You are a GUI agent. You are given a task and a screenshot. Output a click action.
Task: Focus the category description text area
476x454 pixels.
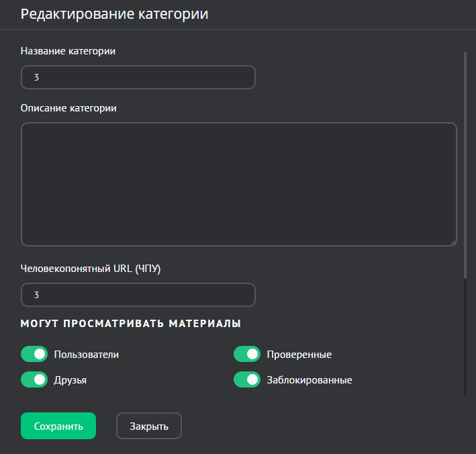[238, 184]
